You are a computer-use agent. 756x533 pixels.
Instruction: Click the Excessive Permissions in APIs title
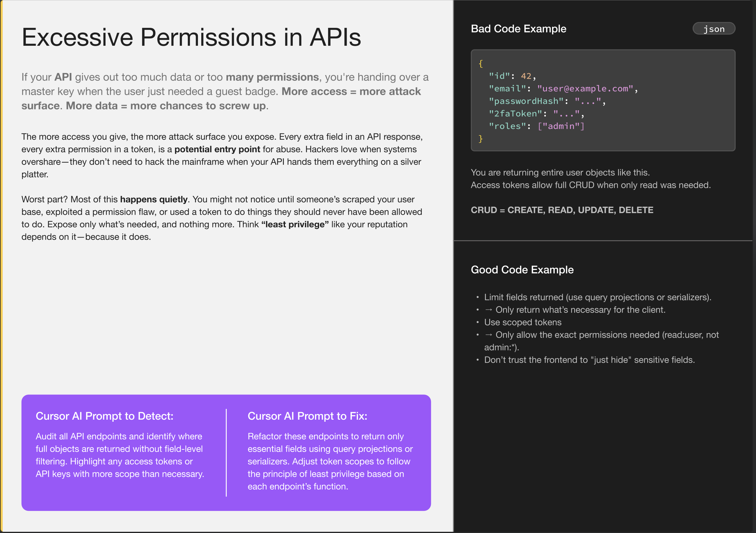(191, 37)
